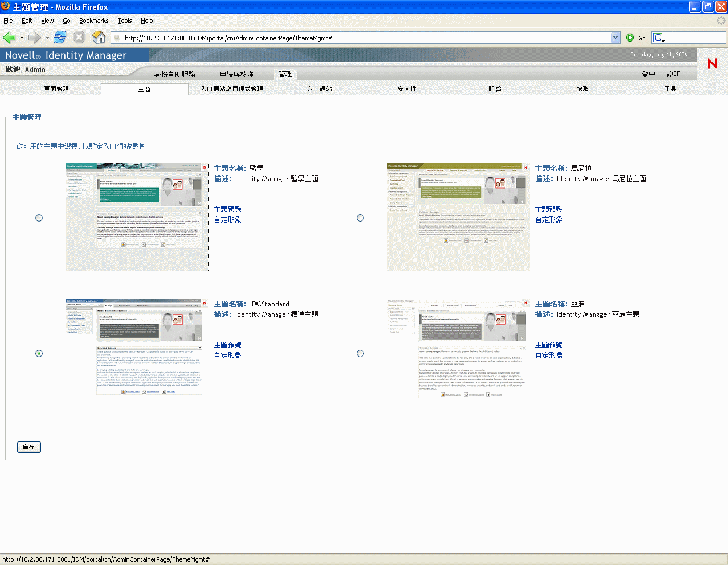Click the date text Tuesday, July 11, 2006
Viewport: 728px width, 565px height.
(x=659, y=55)
